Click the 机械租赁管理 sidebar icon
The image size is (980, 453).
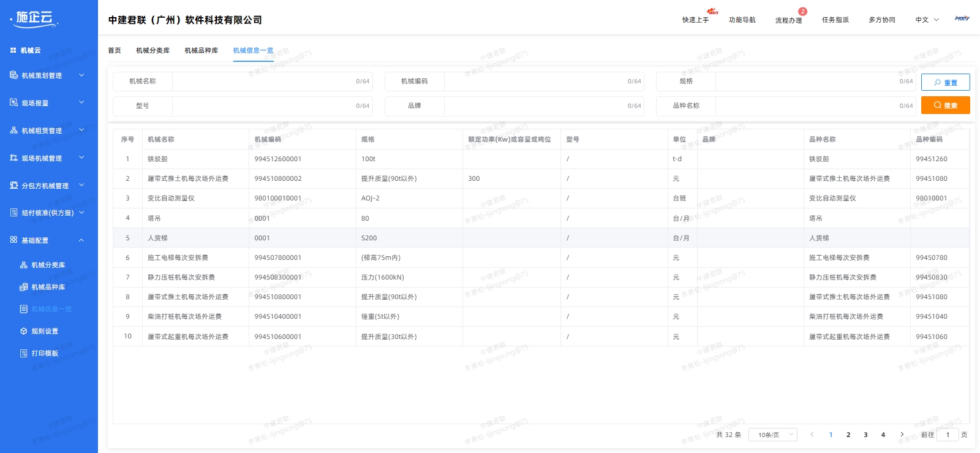[x=13, y=131]
